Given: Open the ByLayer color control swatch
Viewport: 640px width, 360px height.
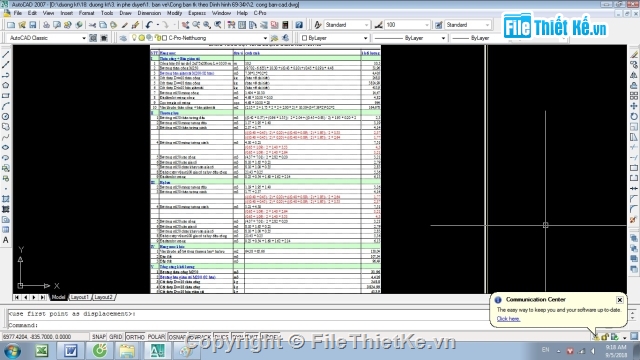Looking at the screenshot, I should (335, 38).
